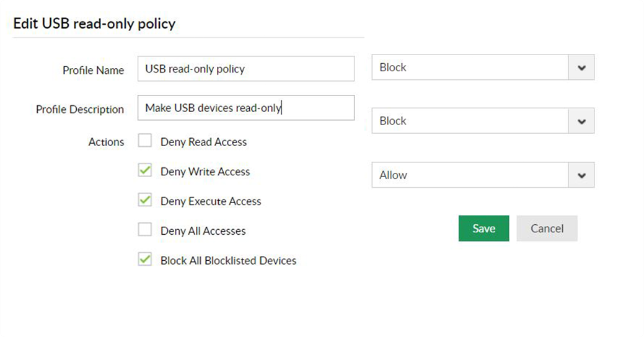Expand the Block dropdown beside Profile Description

(x=581, y=121)
